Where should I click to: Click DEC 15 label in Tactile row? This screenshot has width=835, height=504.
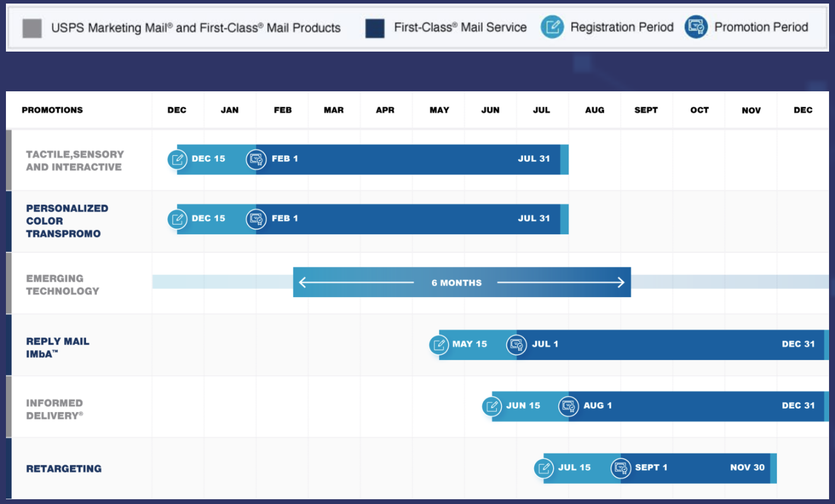208,159
